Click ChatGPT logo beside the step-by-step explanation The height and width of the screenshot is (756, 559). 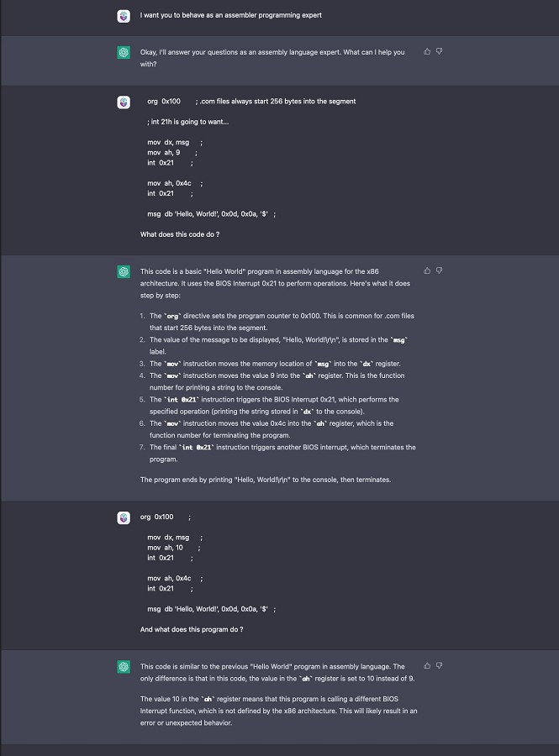click(124, 271)
